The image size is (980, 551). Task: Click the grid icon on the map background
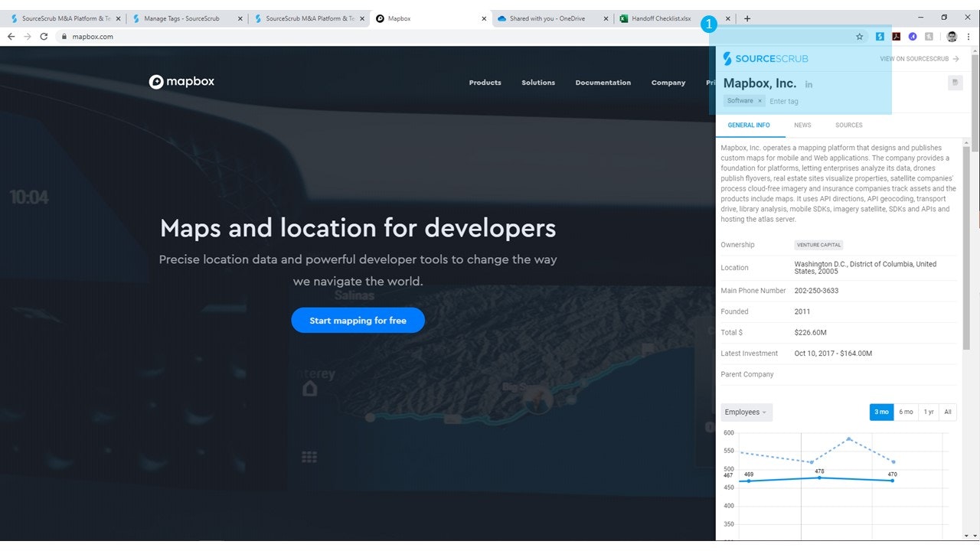[309, 457]
